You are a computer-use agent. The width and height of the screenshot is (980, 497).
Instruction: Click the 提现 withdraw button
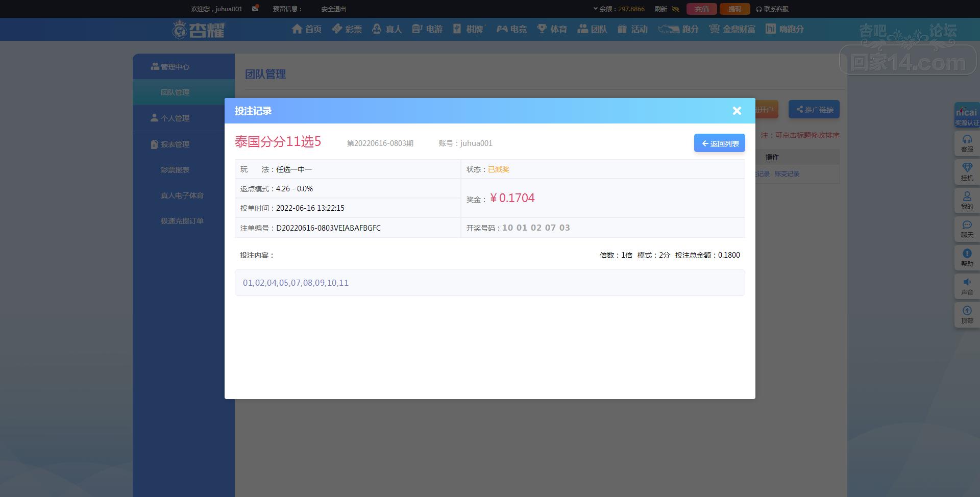[x=734, y=9]
